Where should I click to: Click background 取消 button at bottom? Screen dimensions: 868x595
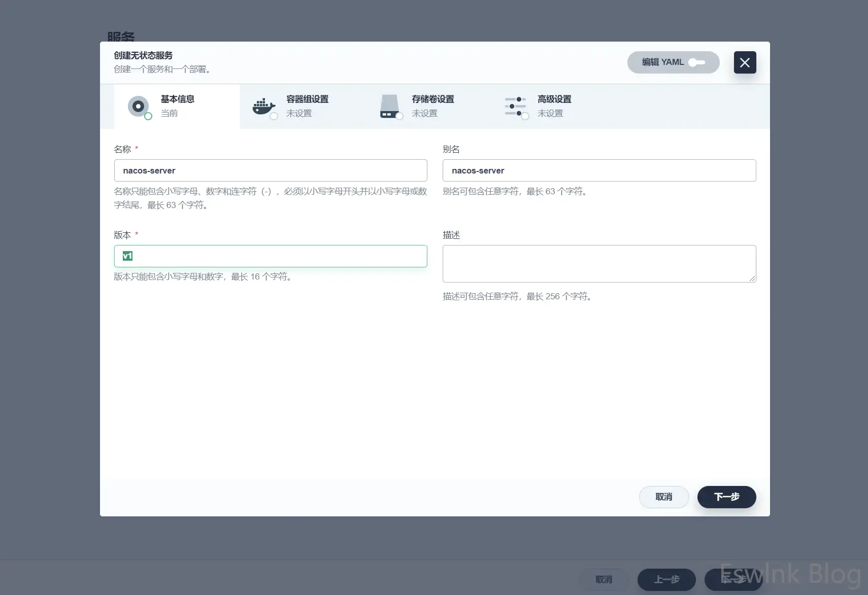(x=604, y=579)
